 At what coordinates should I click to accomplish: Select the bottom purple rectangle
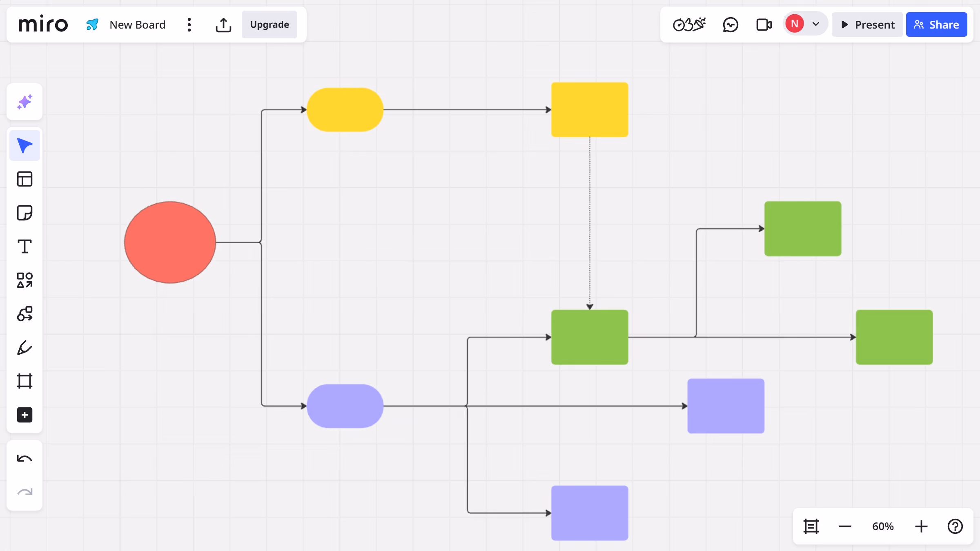(x=590, y=513)
